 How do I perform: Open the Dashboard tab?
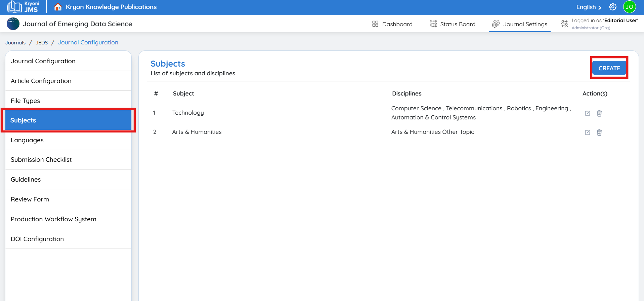[x=392, y=24]
